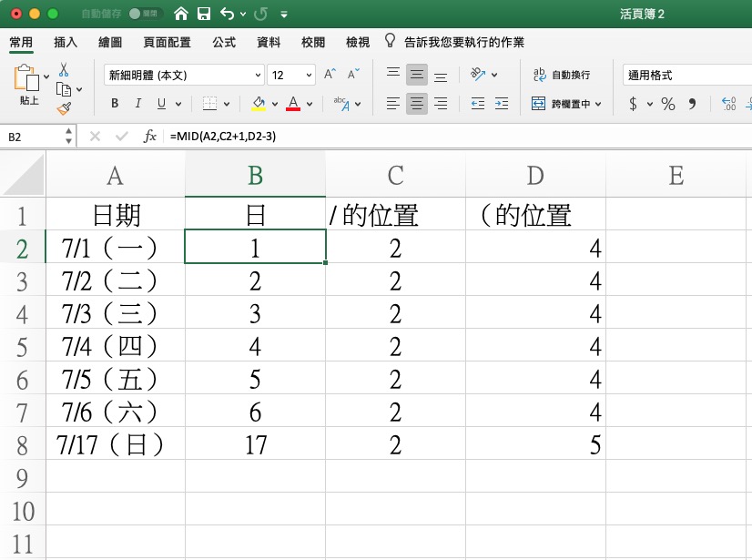Align text to the left
This screenshot has height=560, width=752.
[393, 103]
